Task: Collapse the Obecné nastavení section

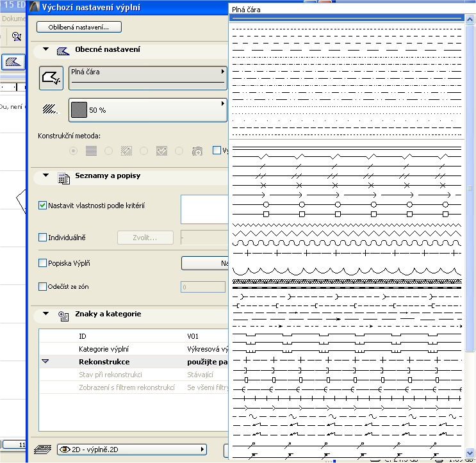Action: (x=46, y=49)
